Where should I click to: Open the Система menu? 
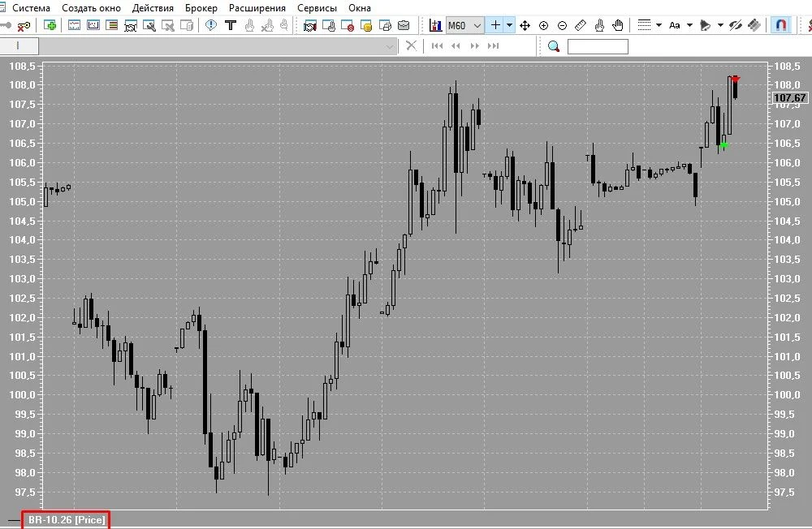pos(31,8)
